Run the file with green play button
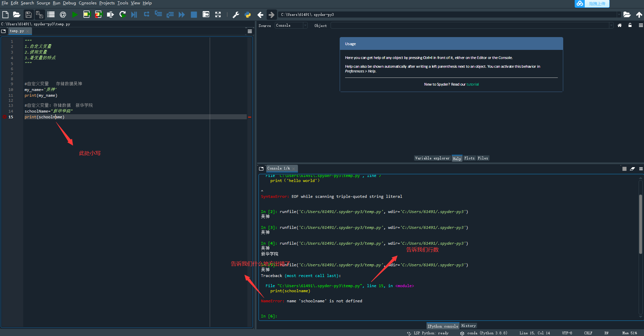644x336 pixels. (75, 14)
